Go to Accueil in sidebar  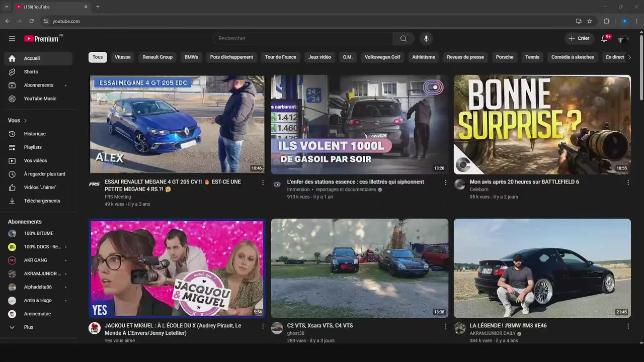[x=38, y=58]
